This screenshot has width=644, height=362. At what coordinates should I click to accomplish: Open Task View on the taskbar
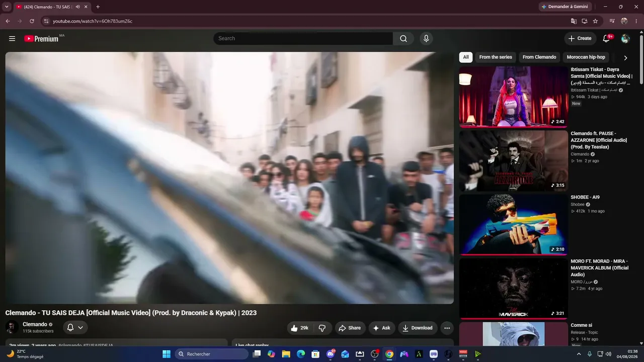pyautogui.click(x=257, y=354)
